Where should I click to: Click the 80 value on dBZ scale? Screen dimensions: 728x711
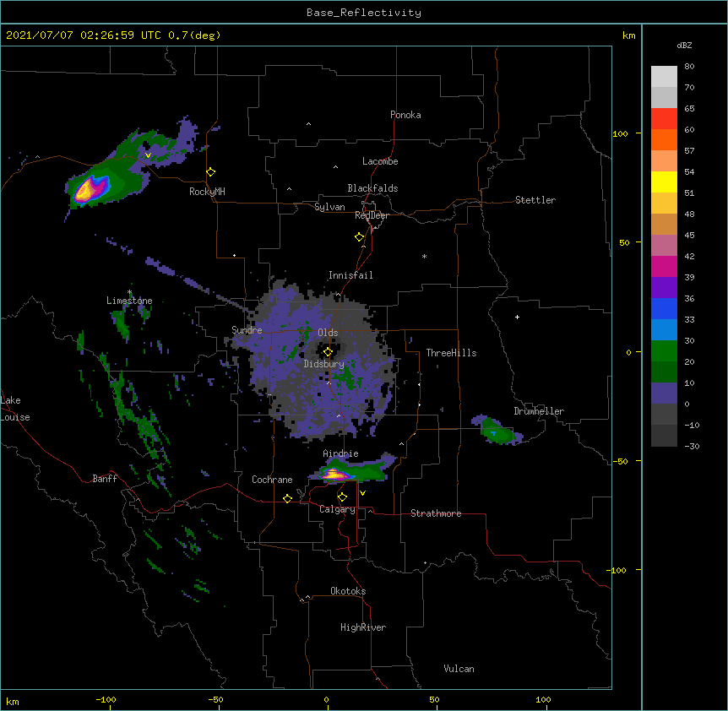tap(689, 66)
